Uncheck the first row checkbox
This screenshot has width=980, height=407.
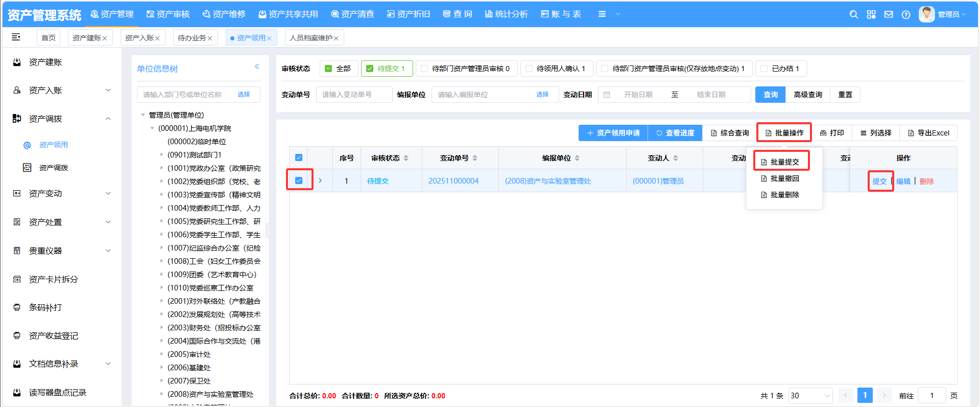299,180
